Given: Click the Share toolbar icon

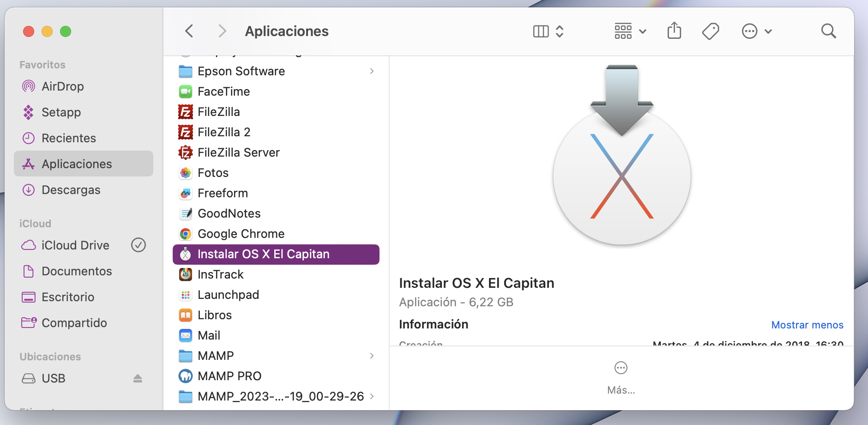Looking at the screenshot, I should pos(674,31).
